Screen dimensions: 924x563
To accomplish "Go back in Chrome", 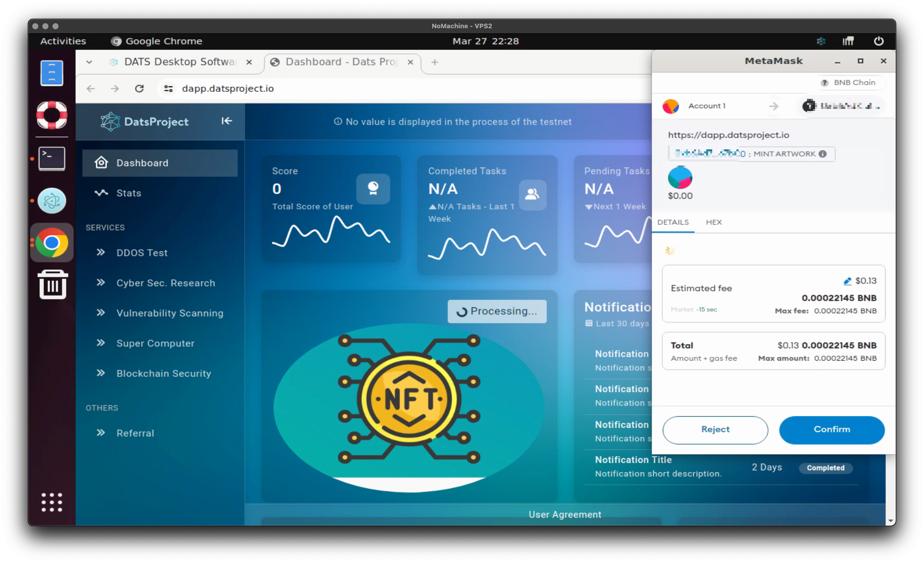I will [91, 89].
